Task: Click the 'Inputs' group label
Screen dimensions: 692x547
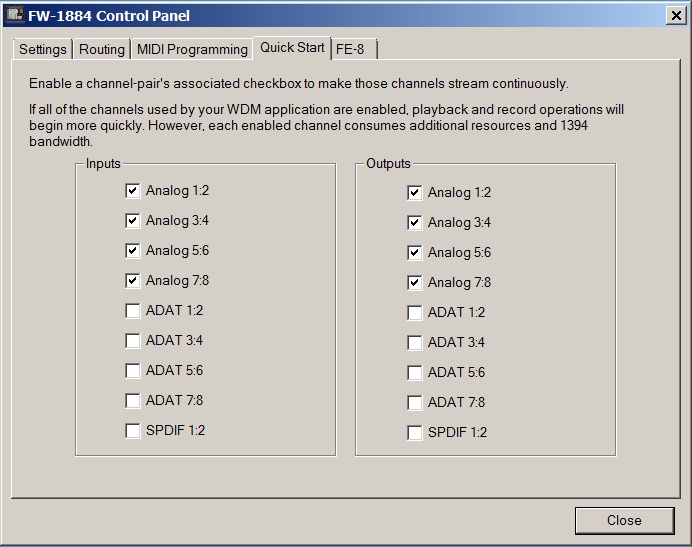Action: (x=103, y=163)
